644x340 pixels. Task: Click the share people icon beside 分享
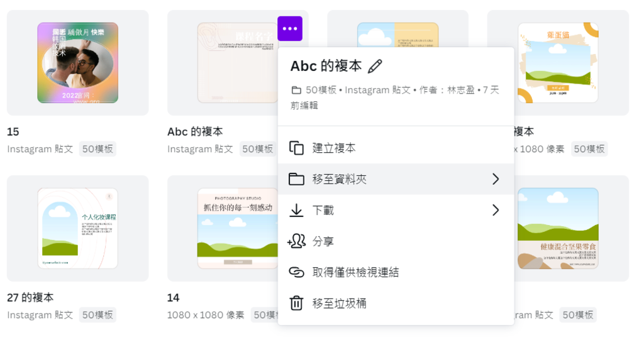(296, 241)
